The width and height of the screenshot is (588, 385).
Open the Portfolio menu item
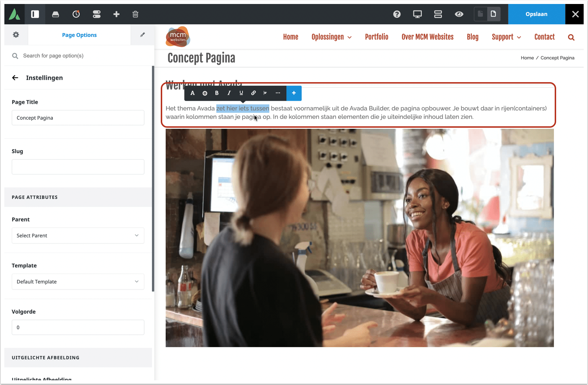tap(377, 37)
